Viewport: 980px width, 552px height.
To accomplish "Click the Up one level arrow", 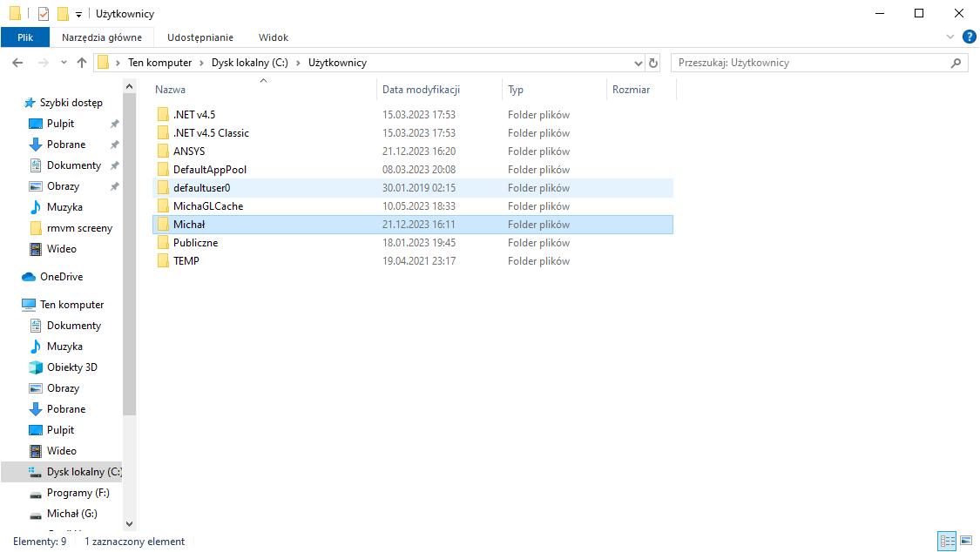I will click(x=82, y=63).
